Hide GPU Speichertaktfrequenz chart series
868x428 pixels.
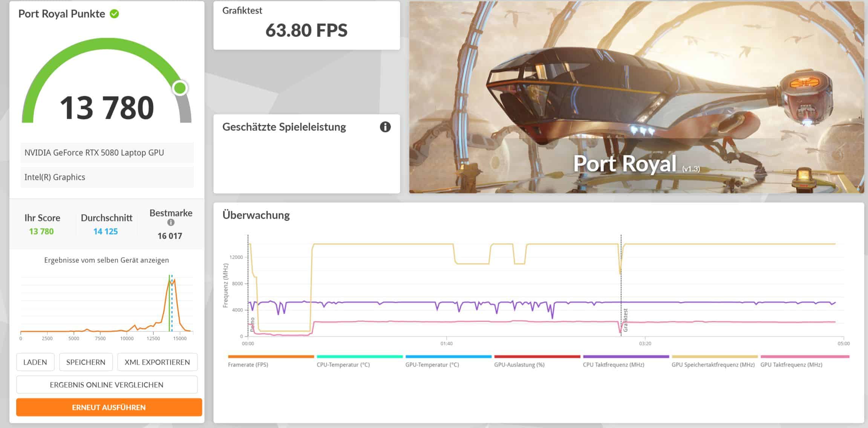(713, 364)
